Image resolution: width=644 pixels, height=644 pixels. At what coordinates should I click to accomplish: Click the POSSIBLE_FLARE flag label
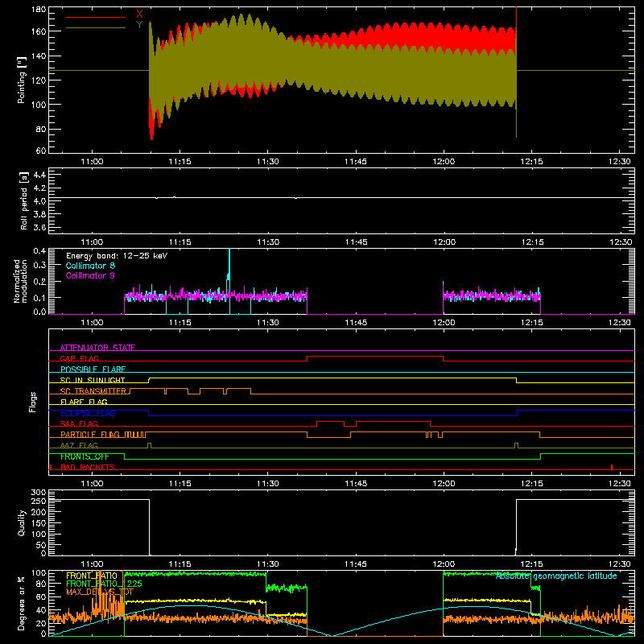93,369
